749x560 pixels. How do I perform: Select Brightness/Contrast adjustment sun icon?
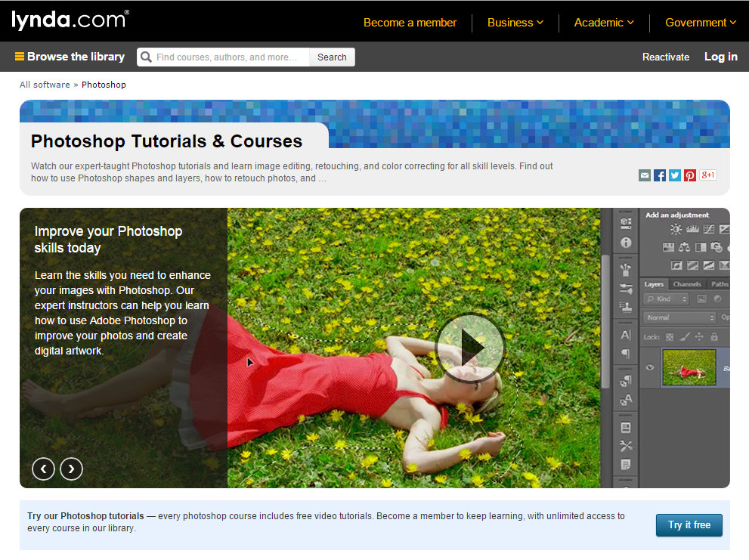tap(676, 230)
